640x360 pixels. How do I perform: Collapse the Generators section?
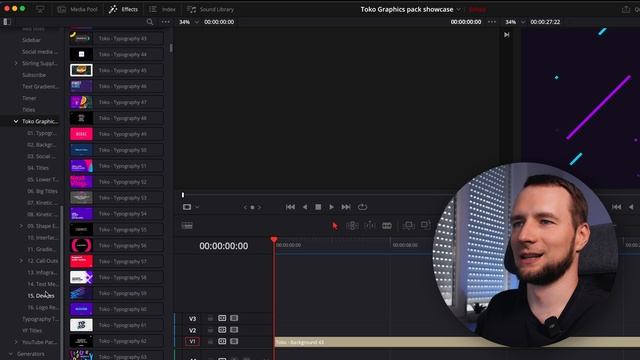pyautogui.click(x=11, y=354)
